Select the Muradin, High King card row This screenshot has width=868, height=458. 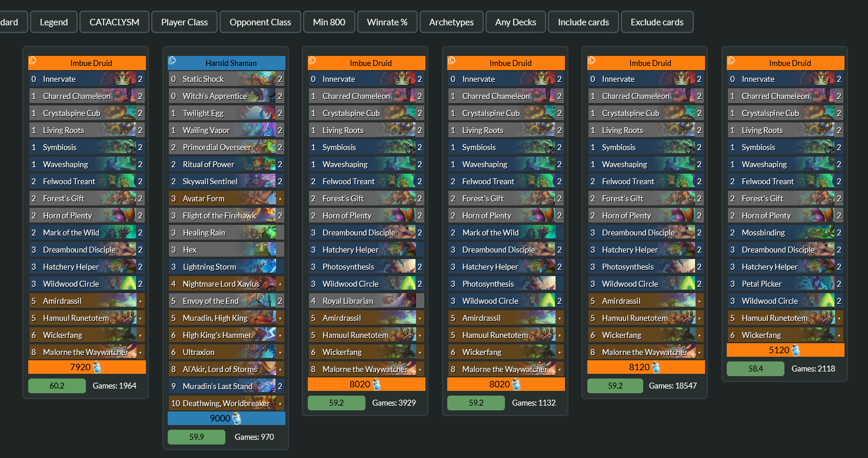pos(227,318)
